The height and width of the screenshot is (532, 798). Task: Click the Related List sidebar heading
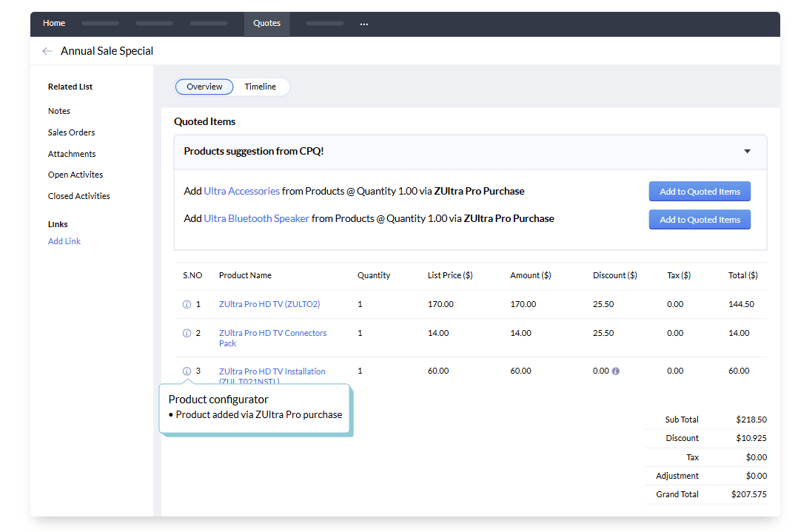pyautogui.click(x=70, y=87)
